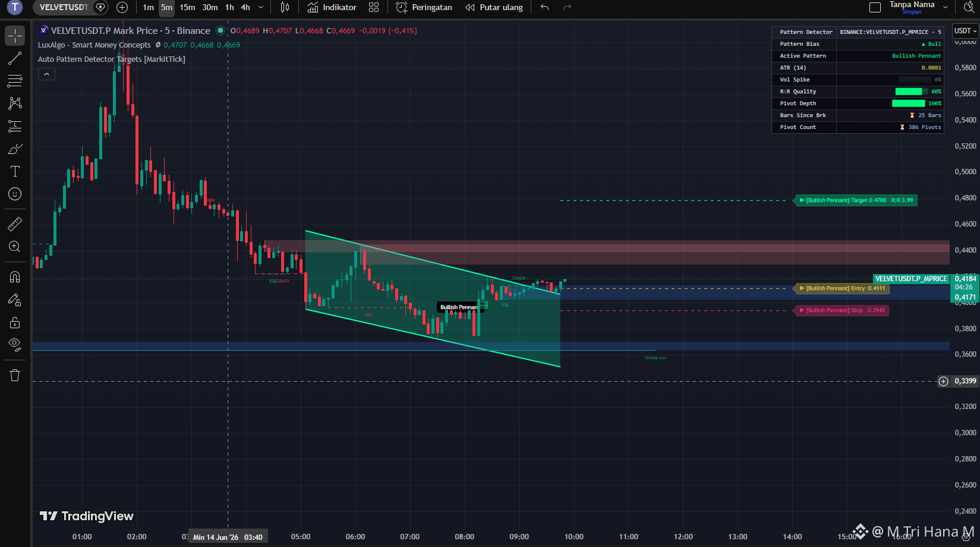Open the quick search lightning icon
The height and width of the screenshot is (547, 980).
point(969,7)
